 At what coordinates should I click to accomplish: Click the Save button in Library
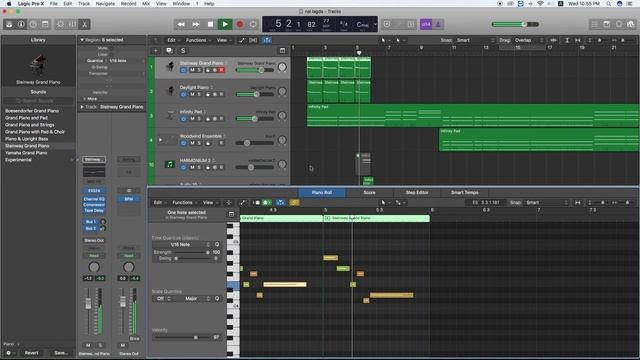click(x=61, y=353)
